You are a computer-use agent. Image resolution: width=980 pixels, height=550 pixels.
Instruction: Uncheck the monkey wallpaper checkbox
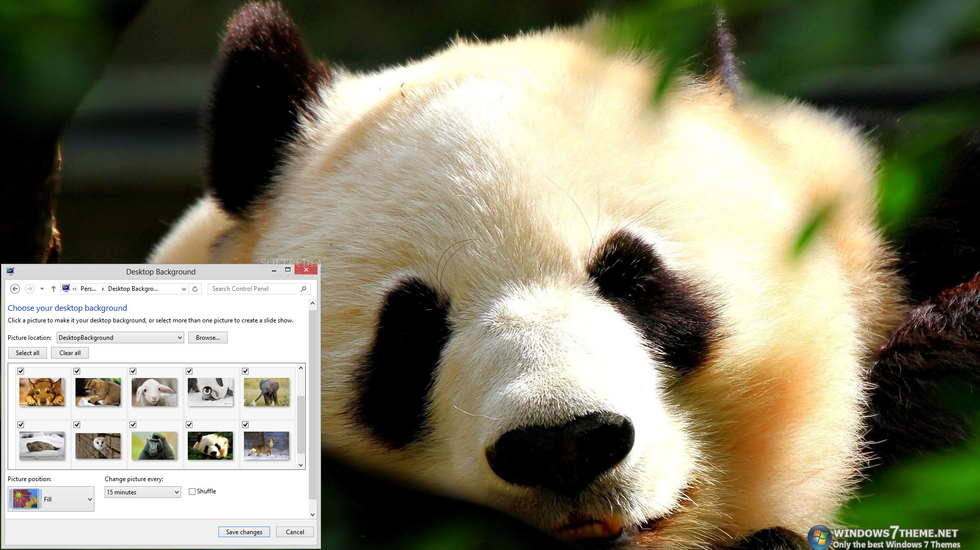click(x=133, y=425)
